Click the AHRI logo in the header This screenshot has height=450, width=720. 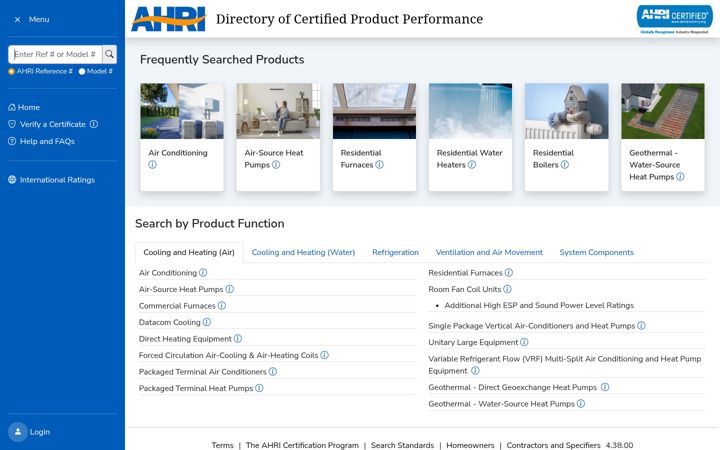[169, 19]
